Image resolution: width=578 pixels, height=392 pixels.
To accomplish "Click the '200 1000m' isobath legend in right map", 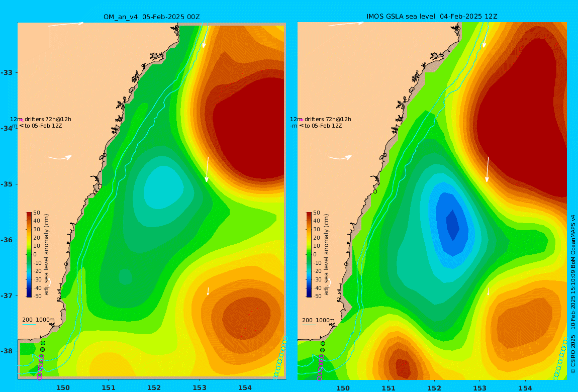I will 319,320.
